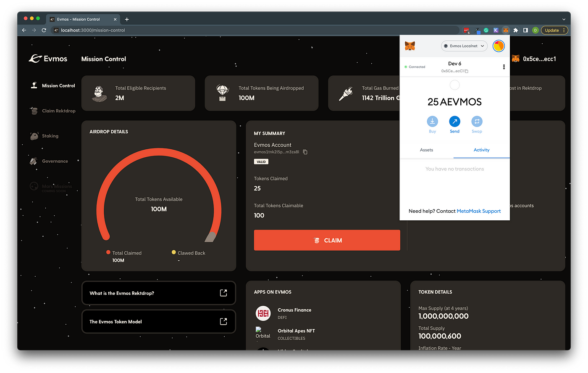The width and height of the screenshot is (588, 373).
Task: Open The Evmos Token Model link
Action: (159, 322)
